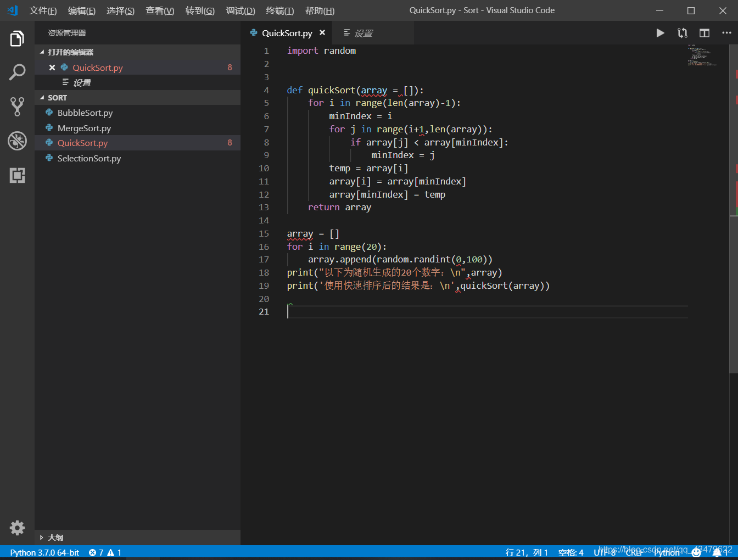Open the Debug view in activity bar

pos(17,141)
